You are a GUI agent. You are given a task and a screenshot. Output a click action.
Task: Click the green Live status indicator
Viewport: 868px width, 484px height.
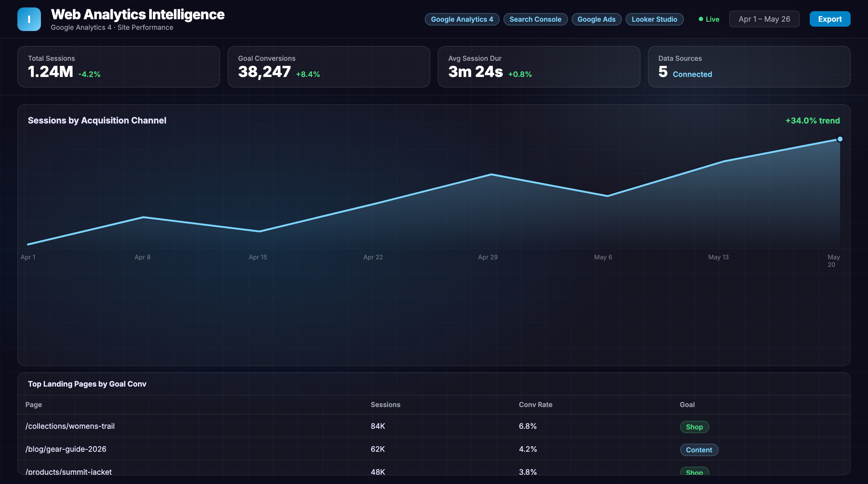click(709, 19)
